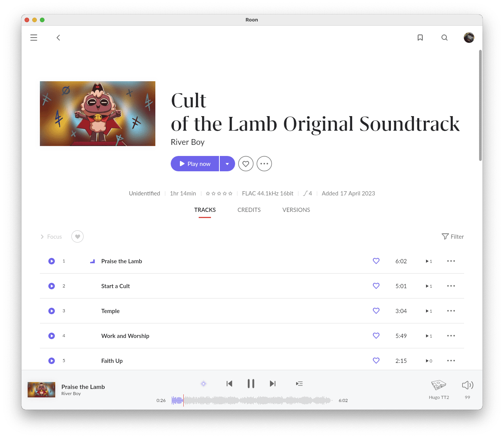Screen dimensions: 504x438
Task: Skip to next track
Action: pos(273,384)
